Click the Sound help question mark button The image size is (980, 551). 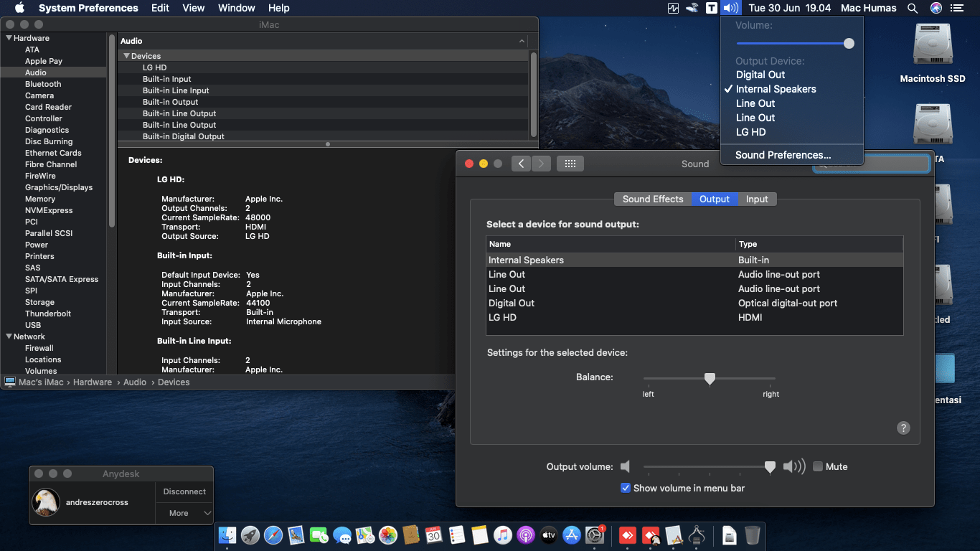point(903,428)
